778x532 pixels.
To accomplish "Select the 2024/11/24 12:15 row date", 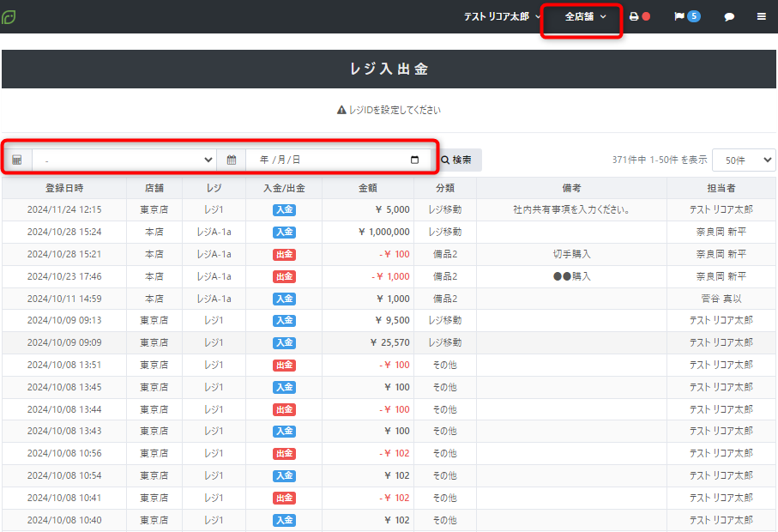I will [x=64, y=209].
